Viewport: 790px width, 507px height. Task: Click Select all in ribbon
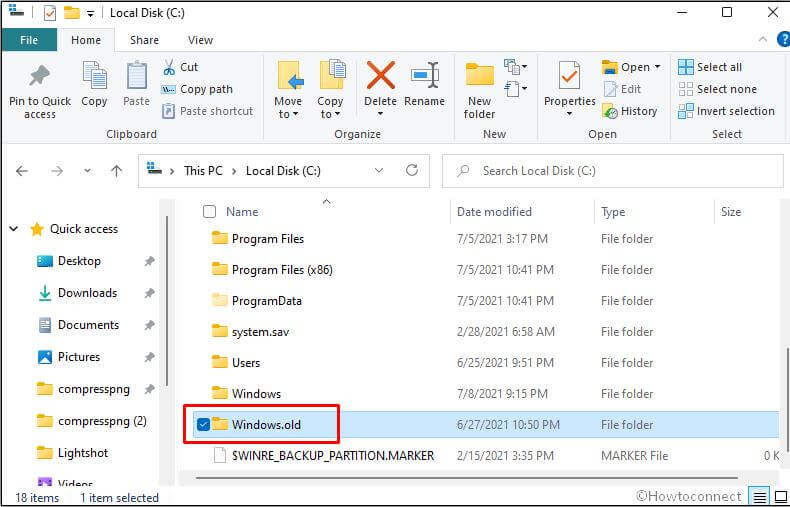(710, 67)
